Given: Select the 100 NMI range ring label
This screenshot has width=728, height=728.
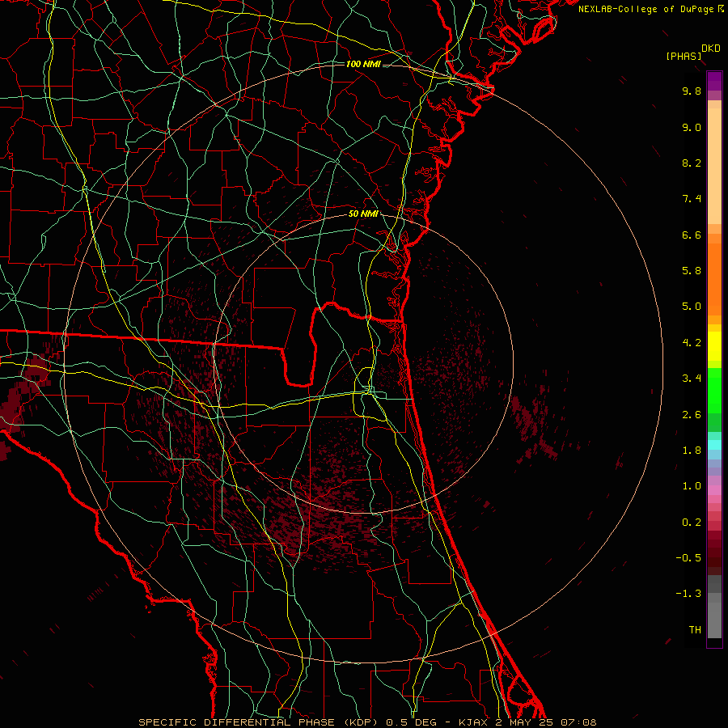Looking at the screenshot, I should [363, 64].
